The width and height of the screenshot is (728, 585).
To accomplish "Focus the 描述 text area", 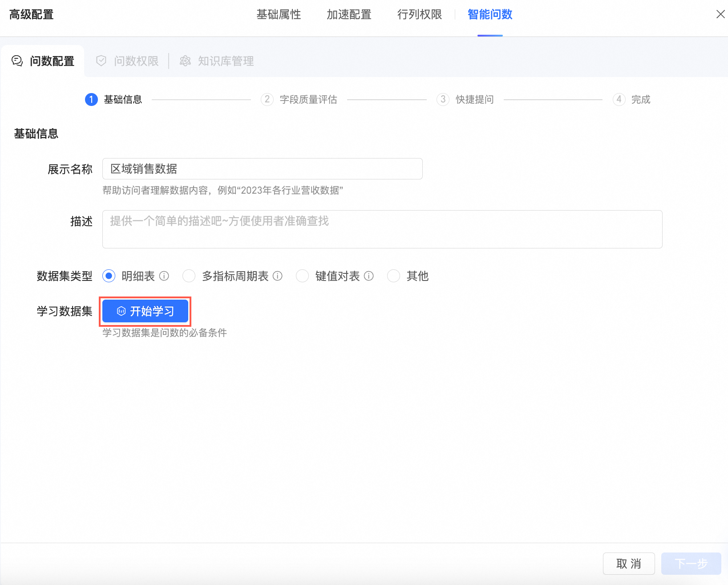I will point(382,229).
